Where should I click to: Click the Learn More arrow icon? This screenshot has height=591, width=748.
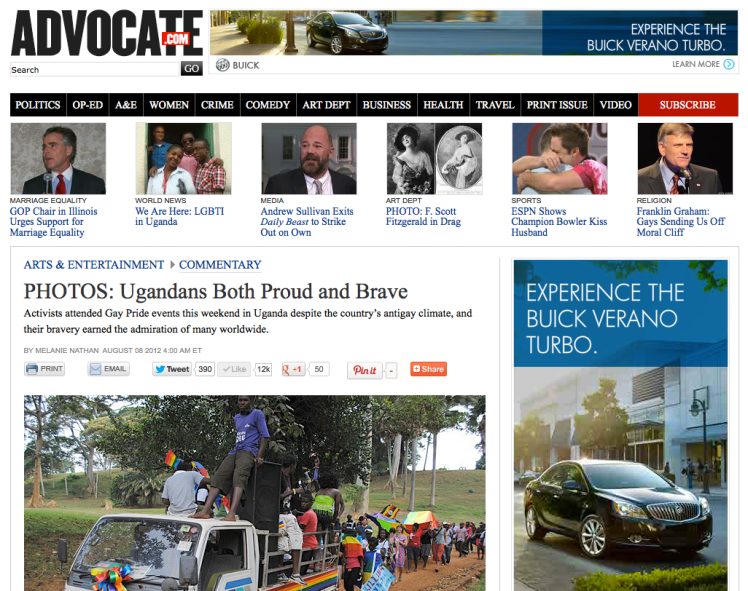(729, 64)
